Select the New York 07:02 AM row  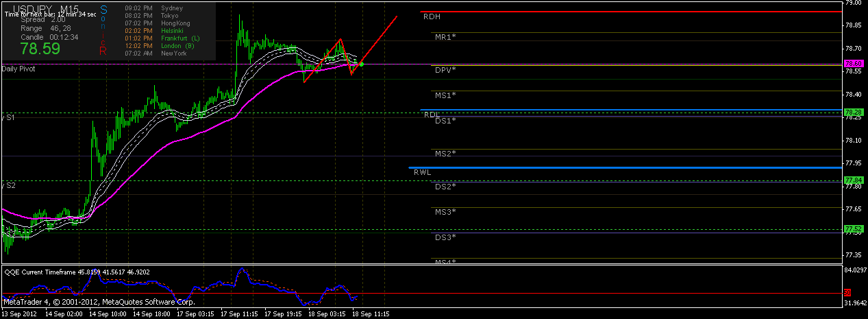click(157, 53)
